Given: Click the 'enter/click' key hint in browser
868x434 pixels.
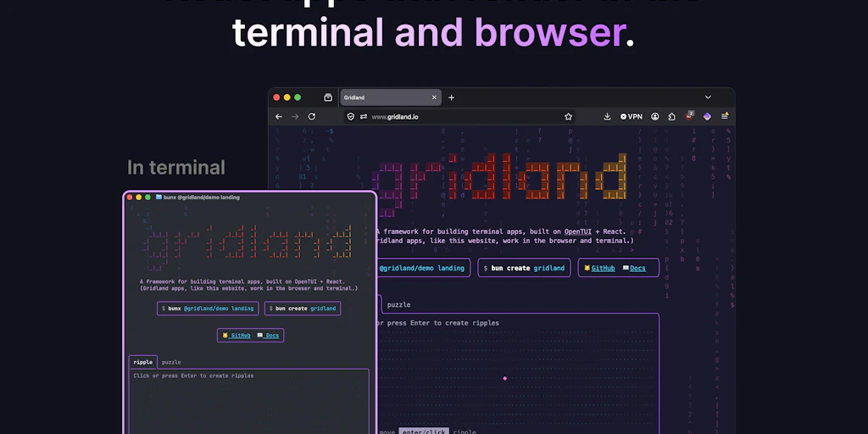Looking at the screenshot, I should pyautogui.click(x=425, y=431).
